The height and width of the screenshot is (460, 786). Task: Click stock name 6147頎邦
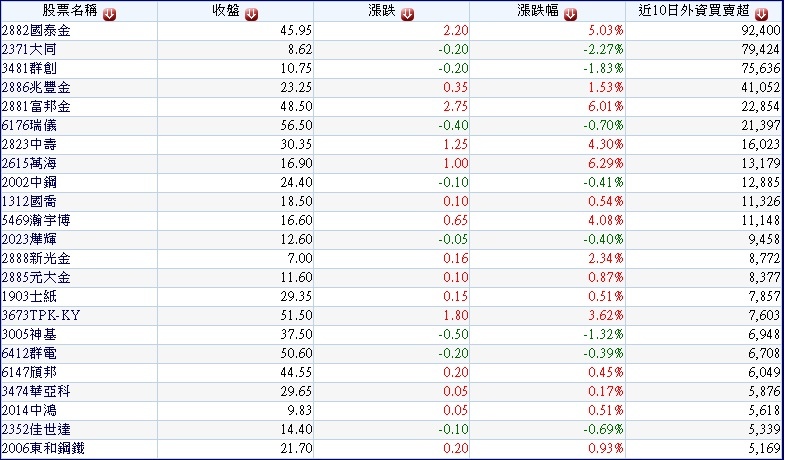29,372
